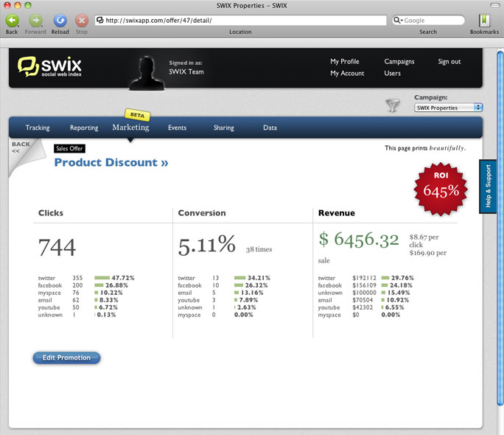The height and width of the screenshot is (435, 504).
Task: Go to Campaigns page
Action: point(399,61)
